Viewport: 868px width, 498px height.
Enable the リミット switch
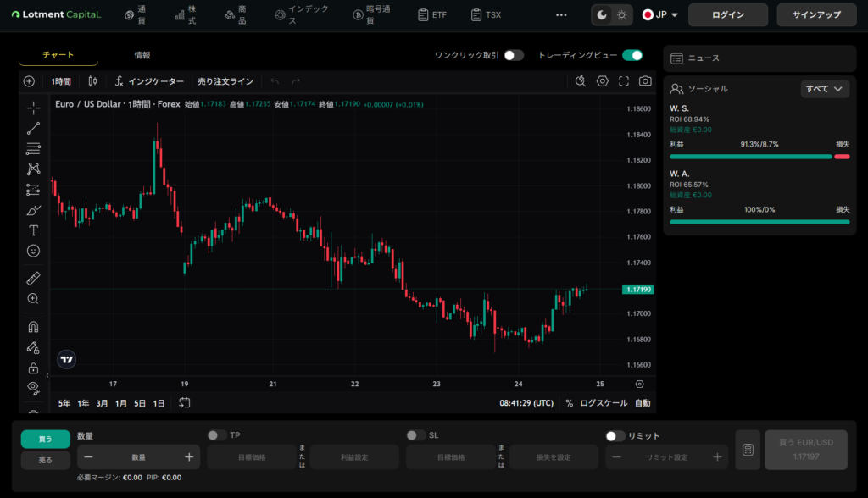coord(615,436)
